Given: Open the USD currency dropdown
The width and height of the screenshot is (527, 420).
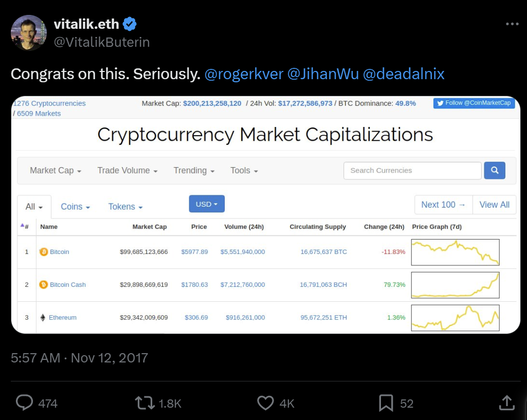Looking at the screenshot, I should 207,204.
